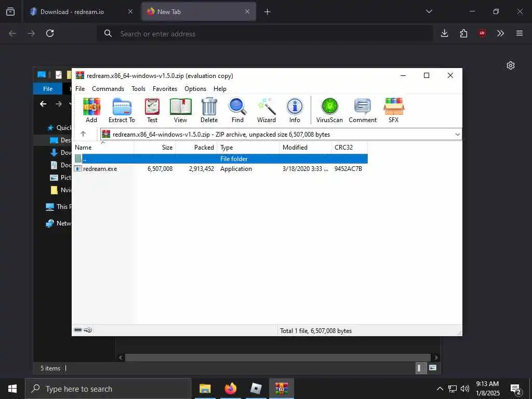
Task: Open the Favorites menu
Action: point(165,88)
